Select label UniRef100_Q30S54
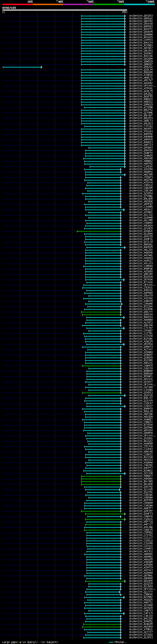The image size is (157, 644). click(x=141, y=169)
